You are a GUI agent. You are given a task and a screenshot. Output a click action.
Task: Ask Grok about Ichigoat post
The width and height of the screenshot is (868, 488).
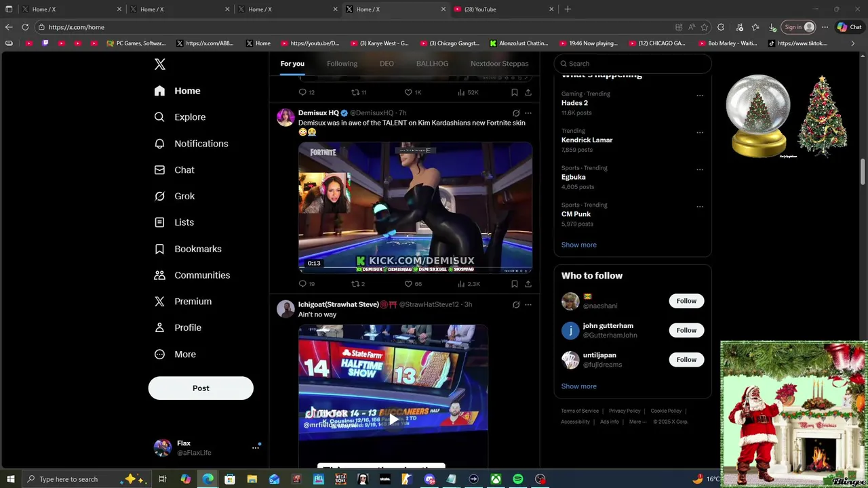(516, 305)
